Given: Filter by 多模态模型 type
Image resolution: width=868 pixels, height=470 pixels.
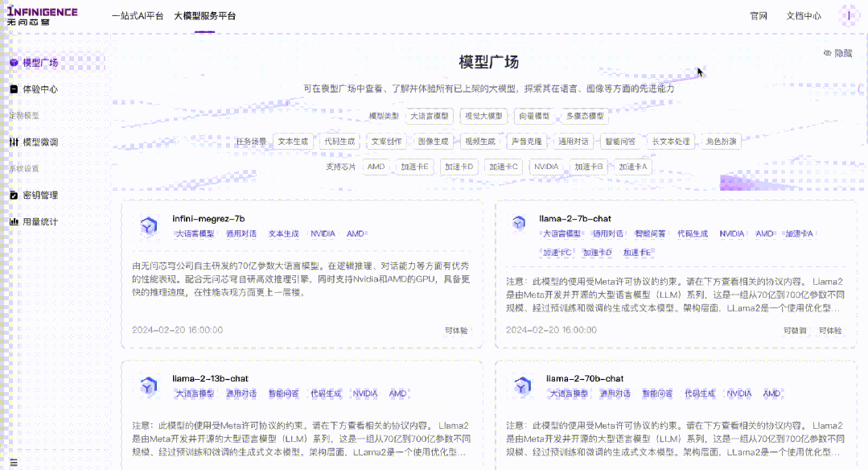Looking at the screenshot, I should tap(585, 116).
